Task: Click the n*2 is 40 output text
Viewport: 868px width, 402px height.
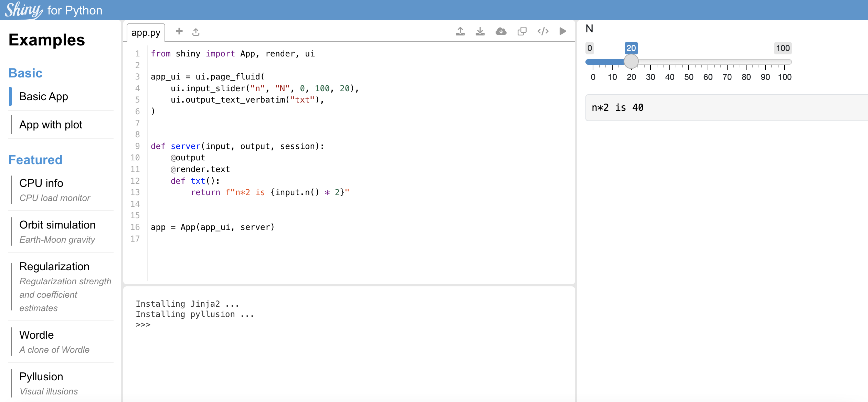Action: pos(617,107)
